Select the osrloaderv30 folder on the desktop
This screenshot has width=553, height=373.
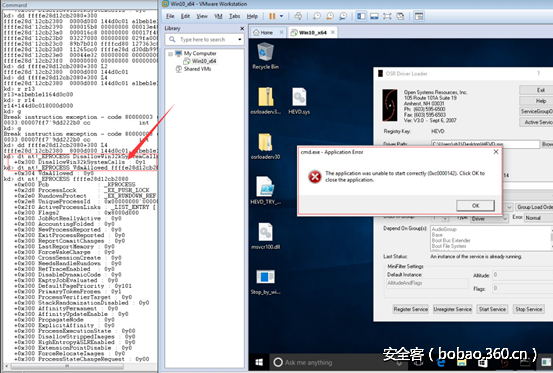coord(265,146)
